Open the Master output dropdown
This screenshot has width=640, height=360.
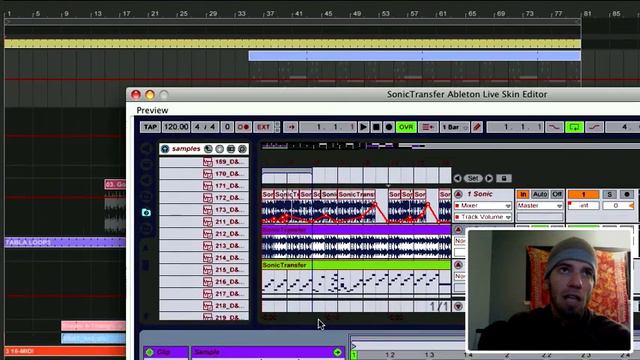tap(540, 206)
